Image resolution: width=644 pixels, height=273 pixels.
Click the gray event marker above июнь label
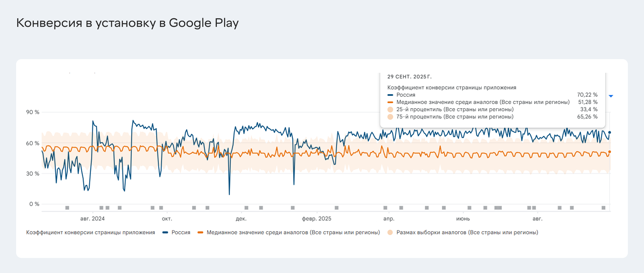[469, 208]
